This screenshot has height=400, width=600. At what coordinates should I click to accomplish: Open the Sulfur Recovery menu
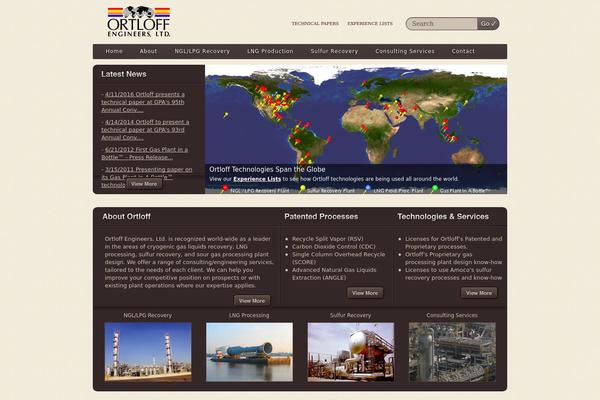(334, 51)
